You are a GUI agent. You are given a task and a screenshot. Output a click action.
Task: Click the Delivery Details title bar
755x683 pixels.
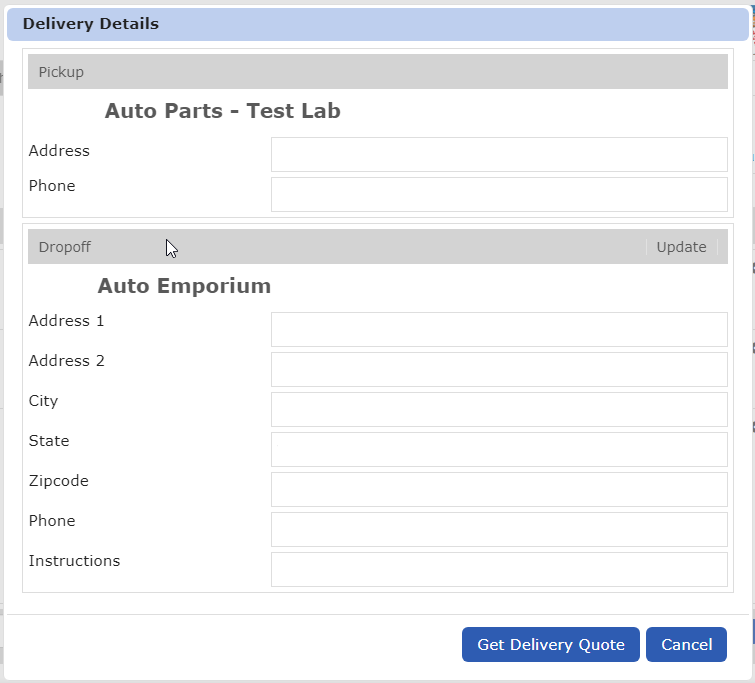click(377, 24)
